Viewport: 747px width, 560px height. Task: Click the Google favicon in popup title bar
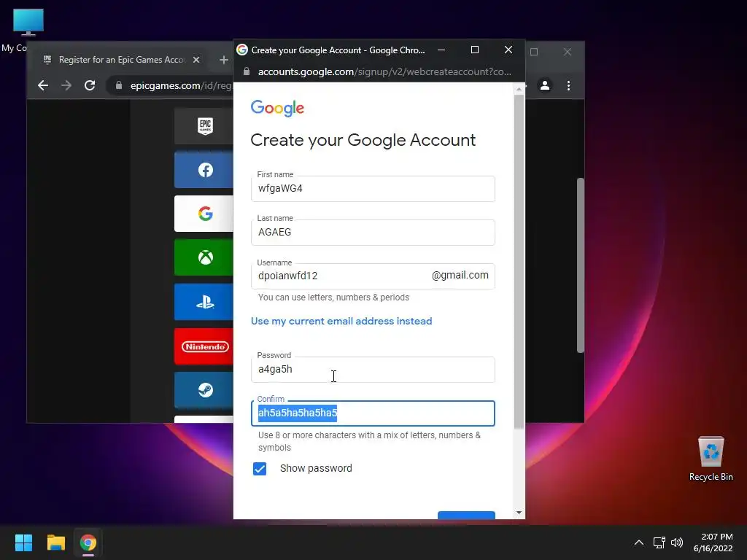pos(242,50)
